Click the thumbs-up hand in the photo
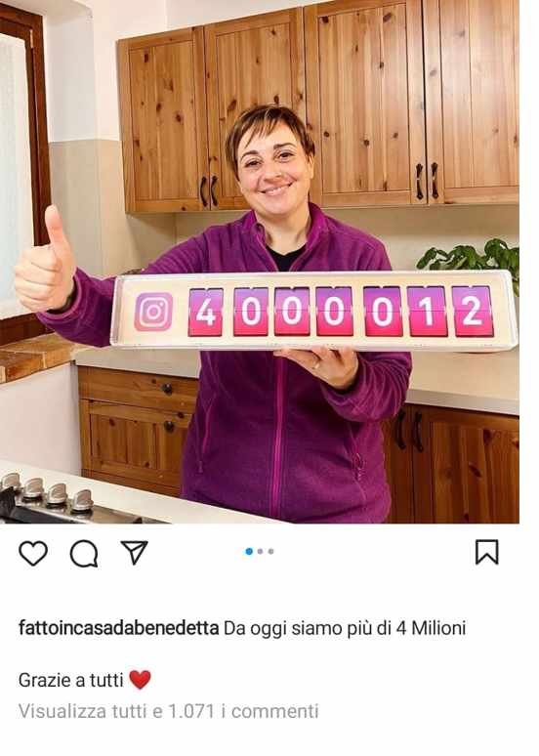Screen dimensions: 539x756 pyautogui.click(x=44, y=265)
